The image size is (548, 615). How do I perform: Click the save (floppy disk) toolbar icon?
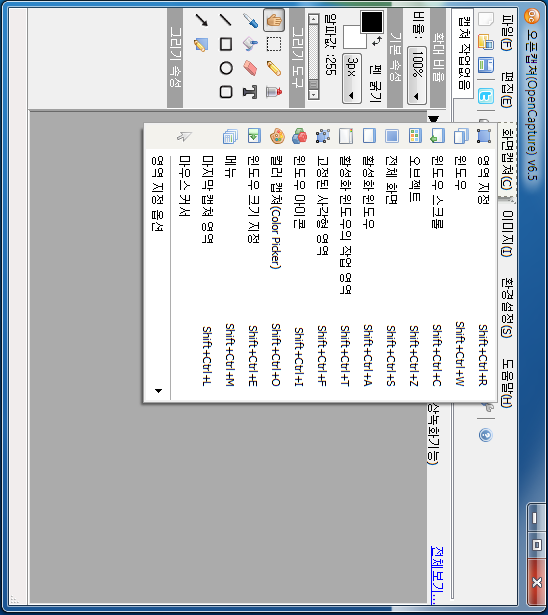(x=486, y=65)
